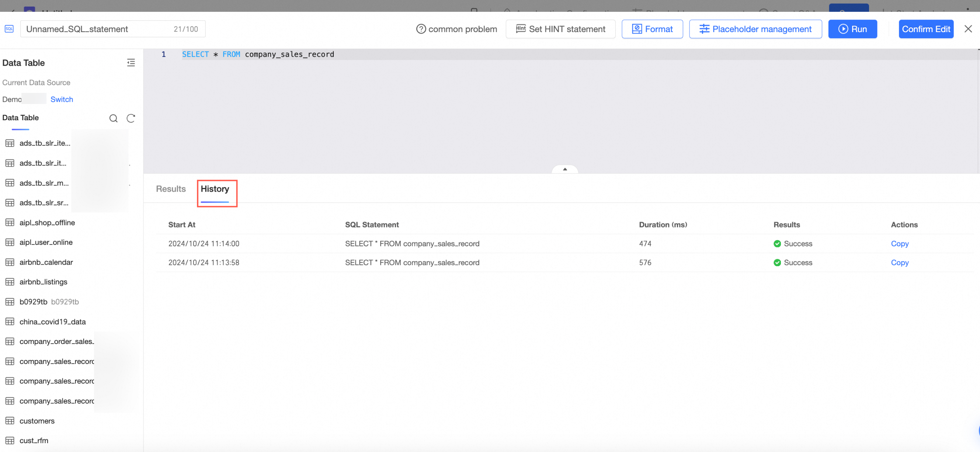980x452 pixels.
Task: Open the common problem help icon
Action: 421,29
